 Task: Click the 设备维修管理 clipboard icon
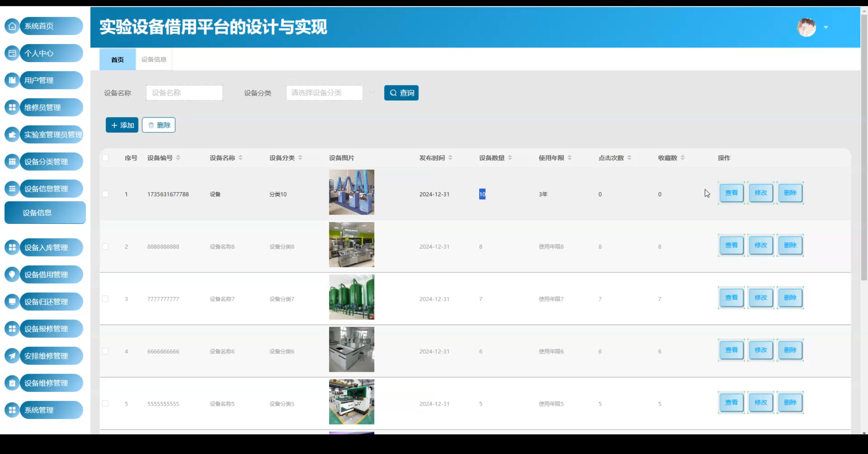click(x=12, y=383)
